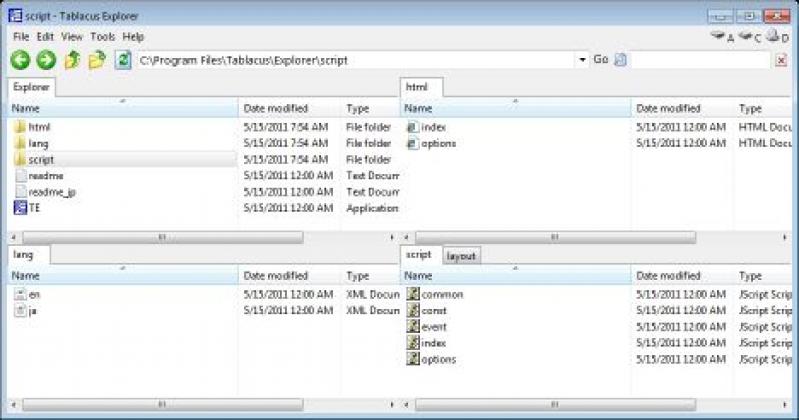Click the search input box

(701, 60)
